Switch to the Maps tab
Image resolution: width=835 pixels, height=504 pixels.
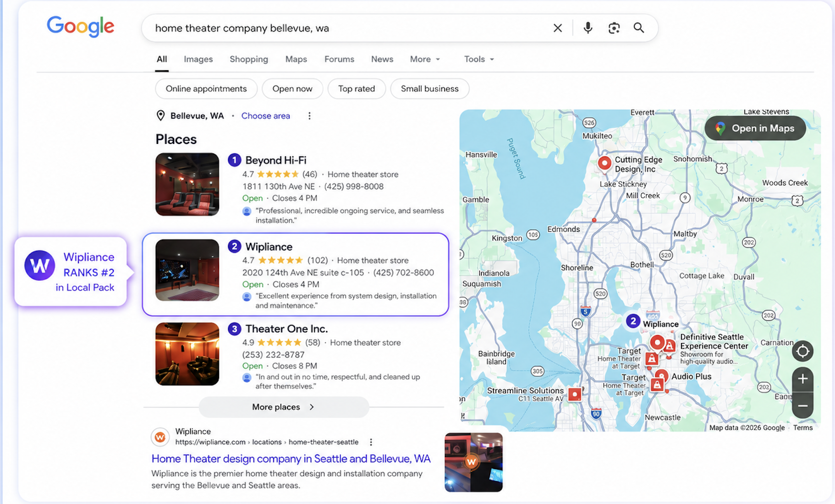click(296, 59)
